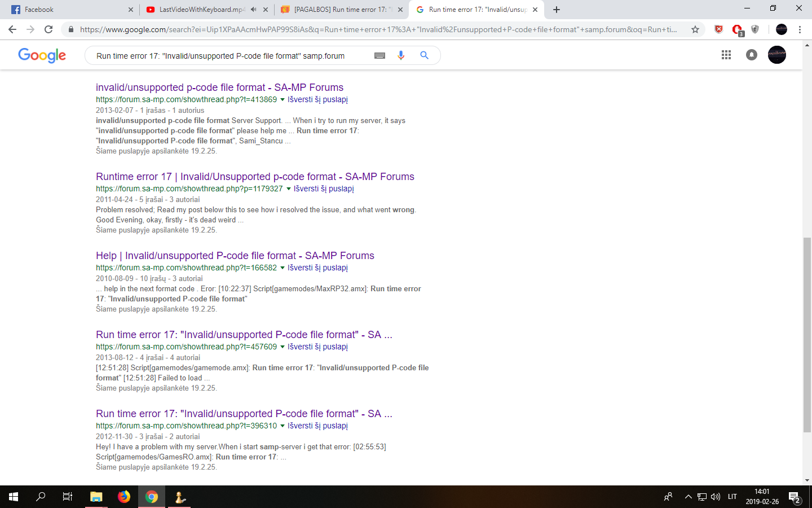Show hidden system tray icons
812x508 pixels.
click(x=688, y=497)
